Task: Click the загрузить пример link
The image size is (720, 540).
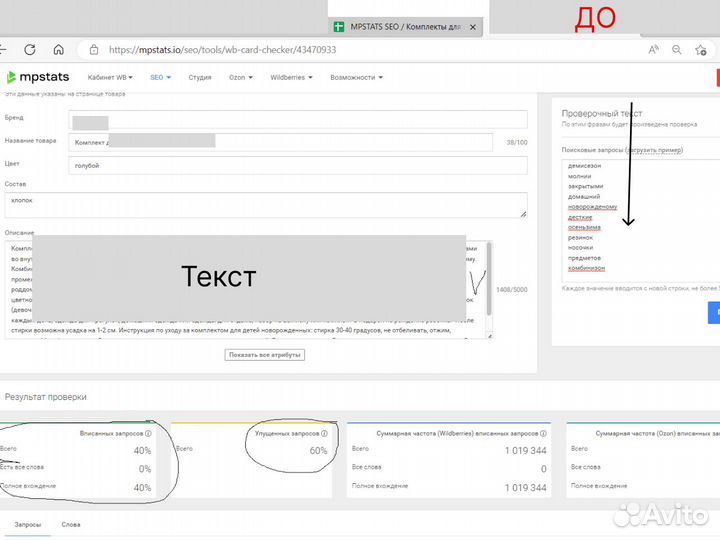Action: click(x=655, y=150)
